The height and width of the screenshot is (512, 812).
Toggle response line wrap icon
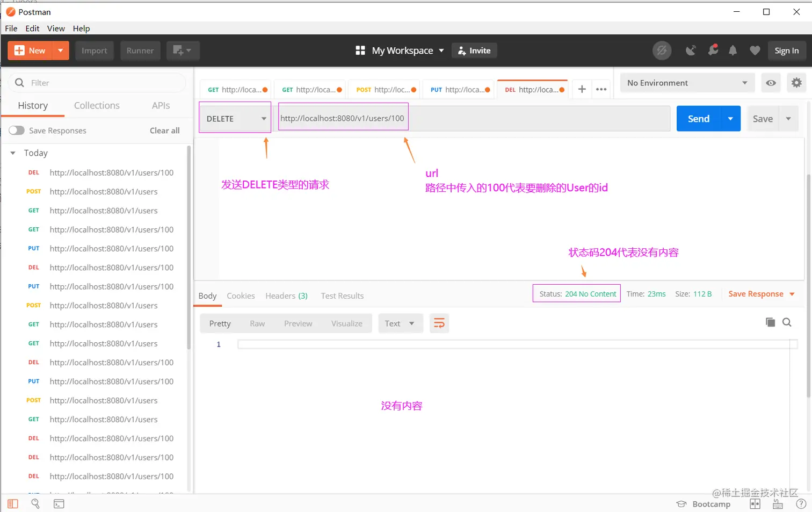coord(439,323)
